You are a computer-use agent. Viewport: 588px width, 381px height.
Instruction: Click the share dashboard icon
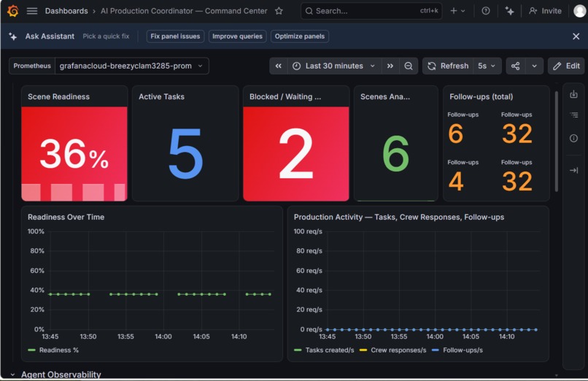[x=516, y=66]
